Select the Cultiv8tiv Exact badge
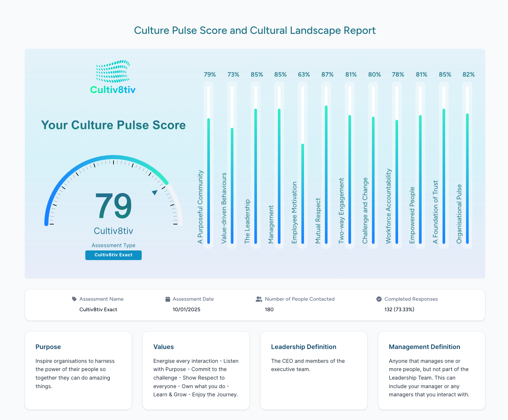This screenshot has width=508, height=420. [113, 255]
